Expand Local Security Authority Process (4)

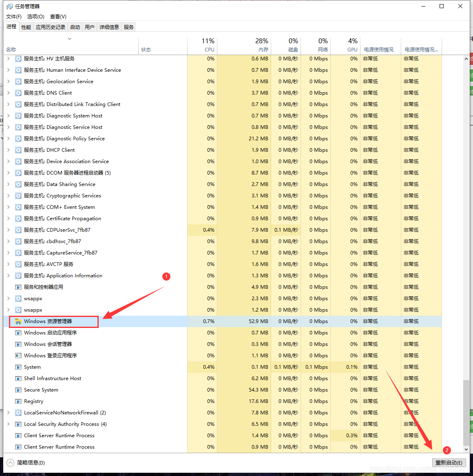(x=9, y=424)
